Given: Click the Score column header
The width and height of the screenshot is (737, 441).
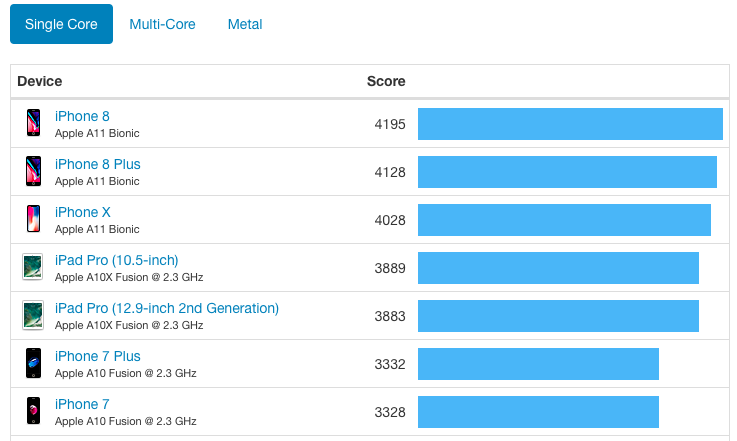Looking at the screenshot, I should pyautogui.click(x=386, y=81).
